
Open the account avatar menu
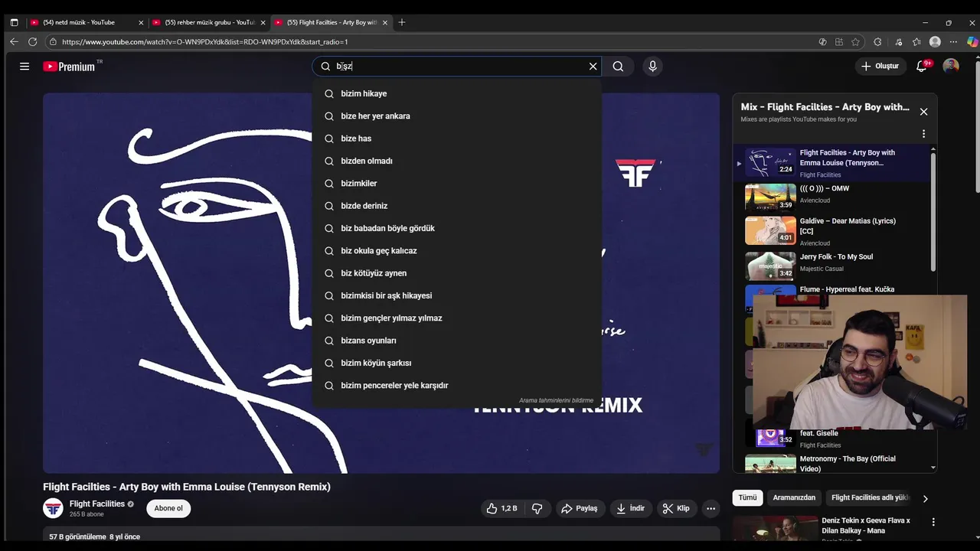tap(951, 67)
